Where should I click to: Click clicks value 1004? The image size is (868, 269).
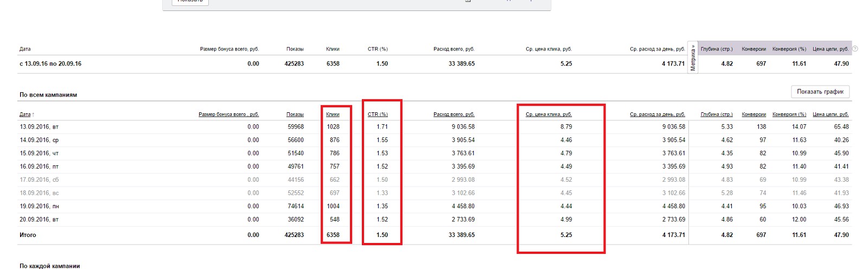[333, 206]
